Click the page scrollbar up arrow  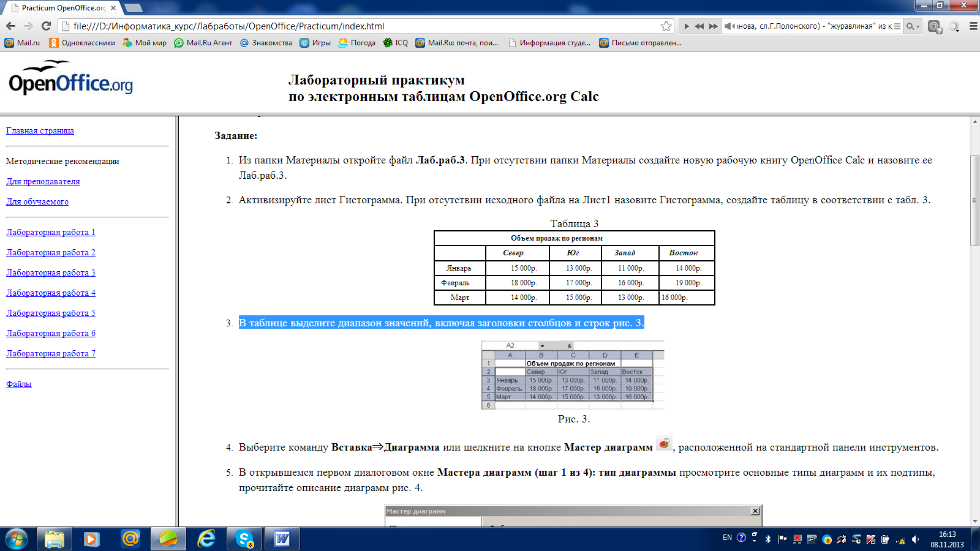[x=974, y=121]
